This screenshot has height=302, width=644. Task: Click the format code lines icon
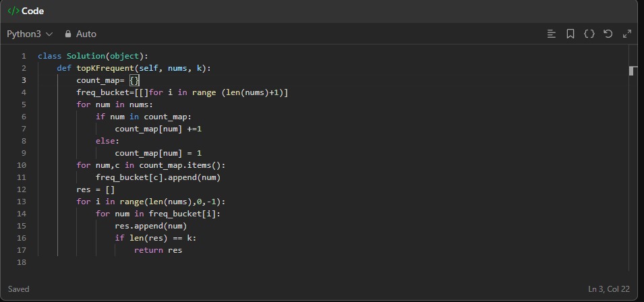click(x=552, y=34)
